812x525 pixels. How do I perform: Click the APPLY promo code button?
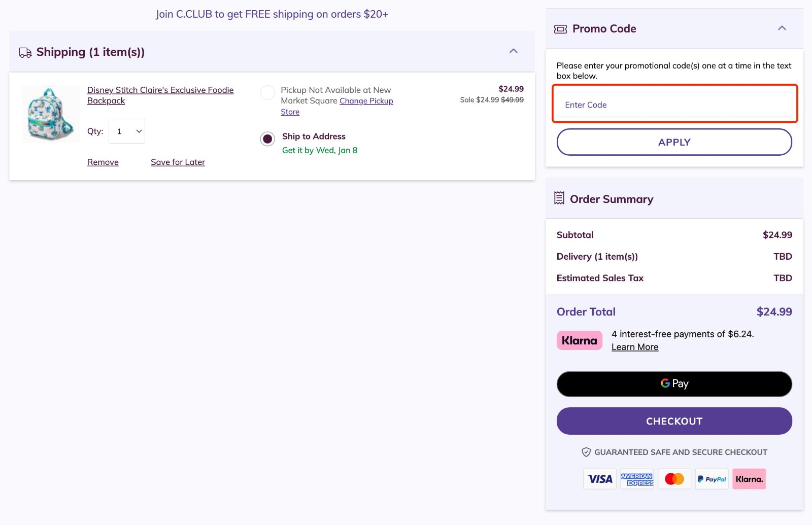coord(674,142)
